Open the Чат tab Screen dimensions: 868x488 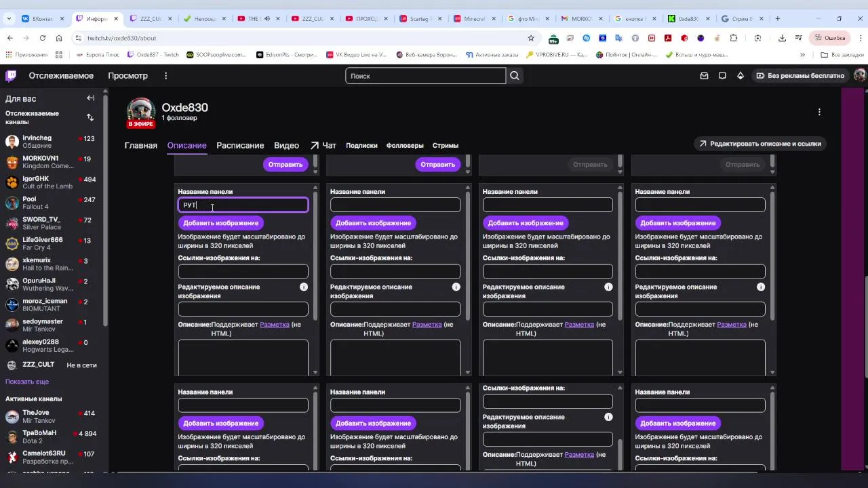point(323,145)
